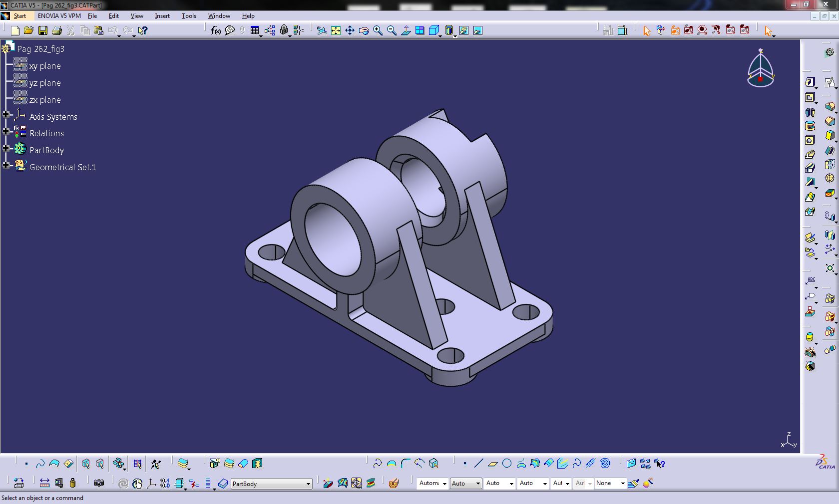This screenshot has width=839, height=504.
Task: Click the Point creation tool
Action: pos(465,464)
